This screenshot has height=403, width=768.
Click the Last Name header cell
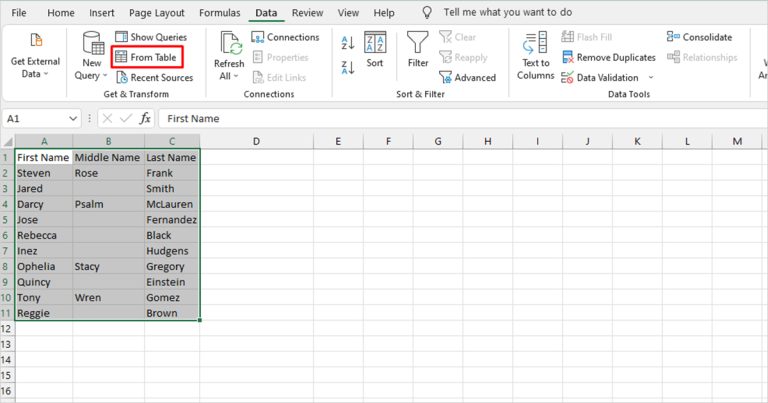pos(172,158)
